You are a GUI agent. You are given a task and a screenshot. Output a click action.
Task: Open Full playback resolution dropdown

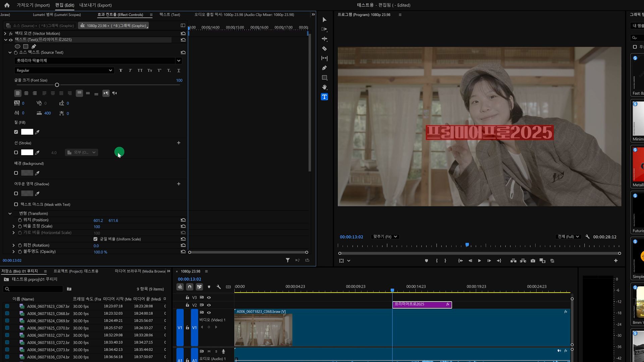pos(569,237)
